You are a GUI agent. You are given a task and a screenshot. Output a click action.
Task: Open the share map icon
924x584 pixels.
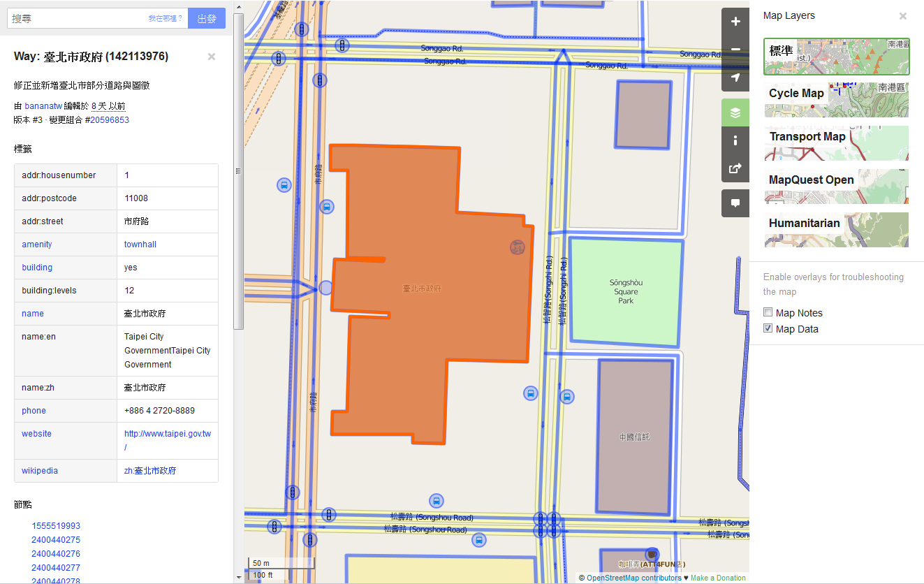click(735, 168)
